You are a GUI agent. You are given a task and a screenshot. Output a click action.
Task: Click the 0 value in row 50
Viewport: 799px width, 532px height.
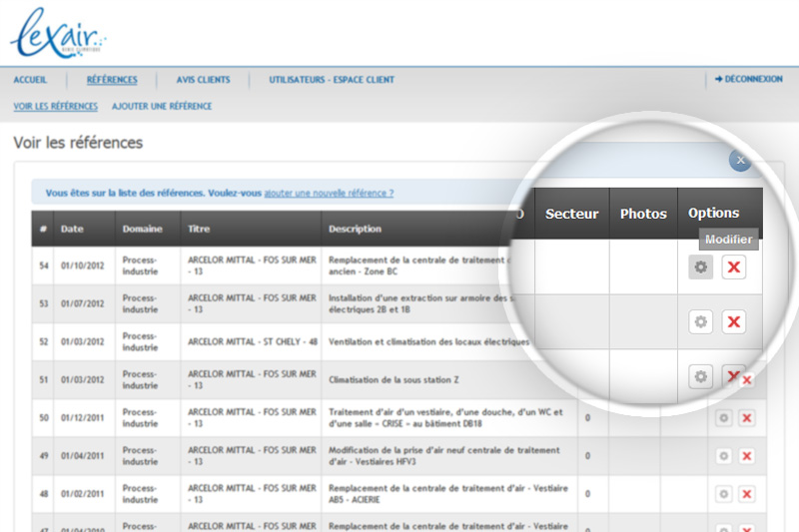coord(587,418)
